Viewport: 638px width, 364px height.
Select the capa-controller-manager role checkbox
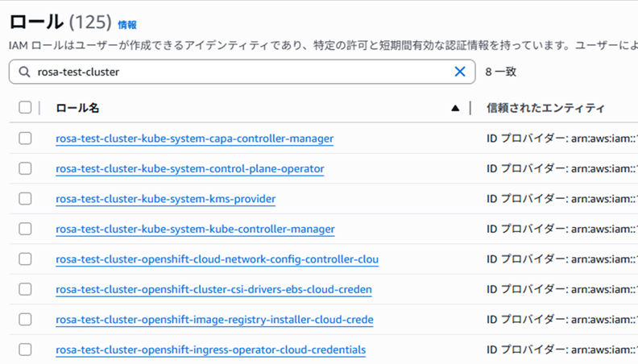(25, 139)
